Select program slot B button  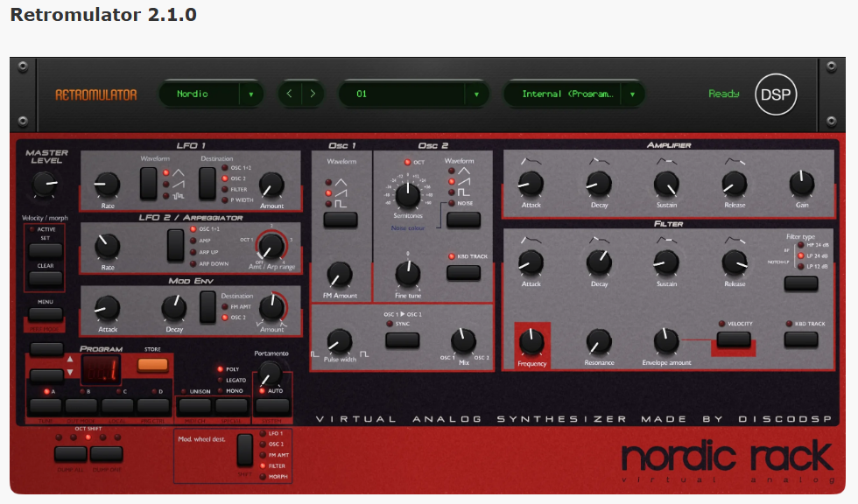tap(81, 406)
